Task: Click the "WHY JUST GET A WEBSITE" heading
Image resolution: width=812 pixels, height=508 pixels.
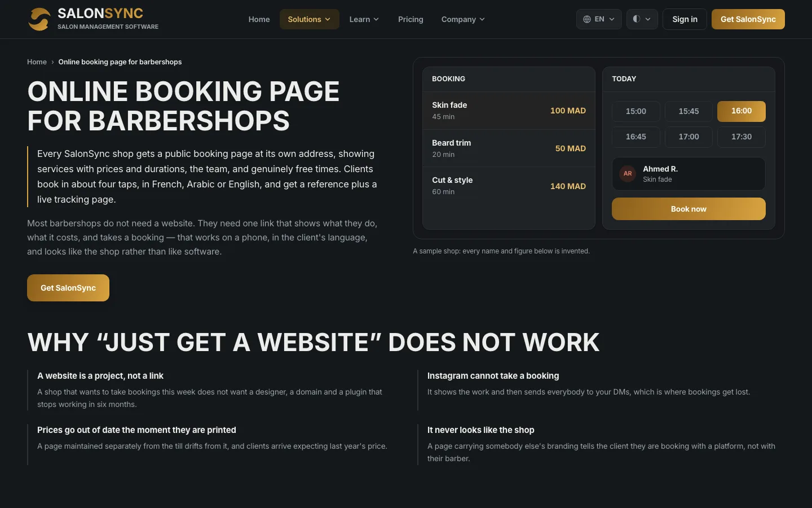Action: [314, 342]
